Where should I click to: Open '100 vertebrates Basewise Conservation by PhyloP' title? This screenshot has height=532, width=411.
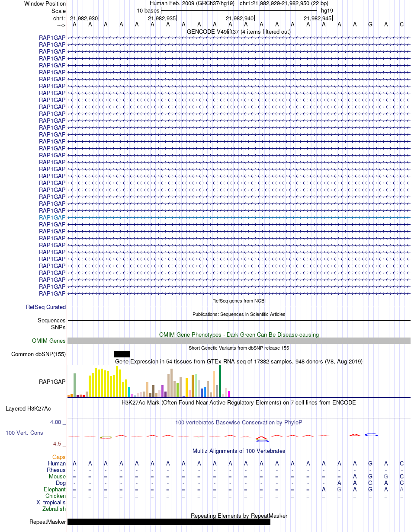239,422
